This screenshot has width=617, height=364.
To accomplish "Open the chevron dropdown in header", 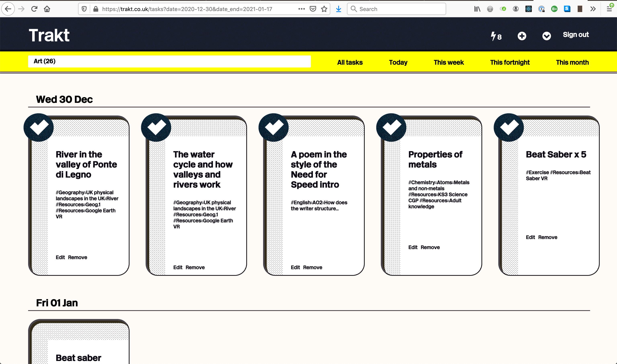I will pos(546,36).
